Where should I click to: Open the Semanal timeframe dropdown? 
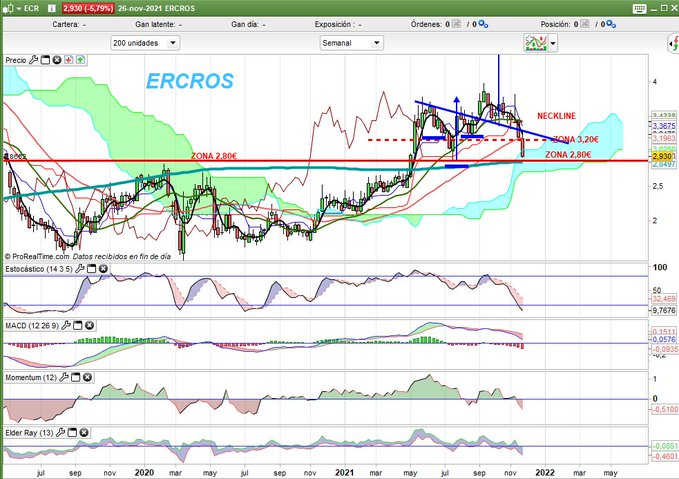351,43
